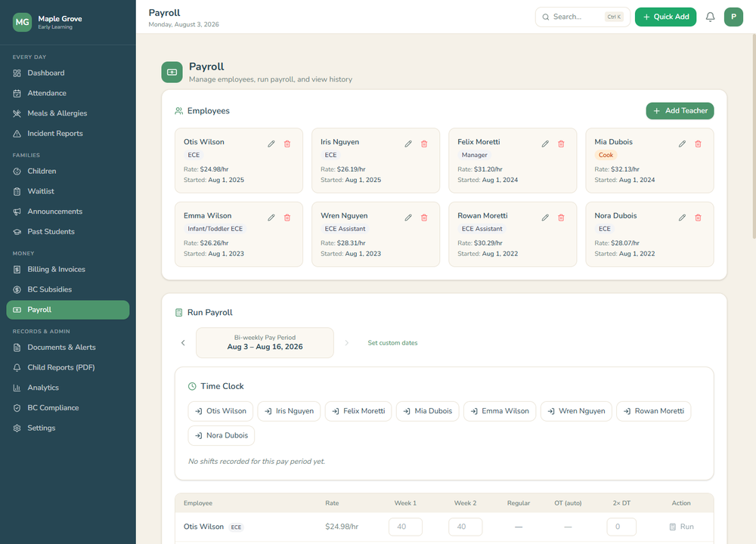Open Analytics in the sidebar
This screenshot has height=544, width=756.
(x=68, y=388)
